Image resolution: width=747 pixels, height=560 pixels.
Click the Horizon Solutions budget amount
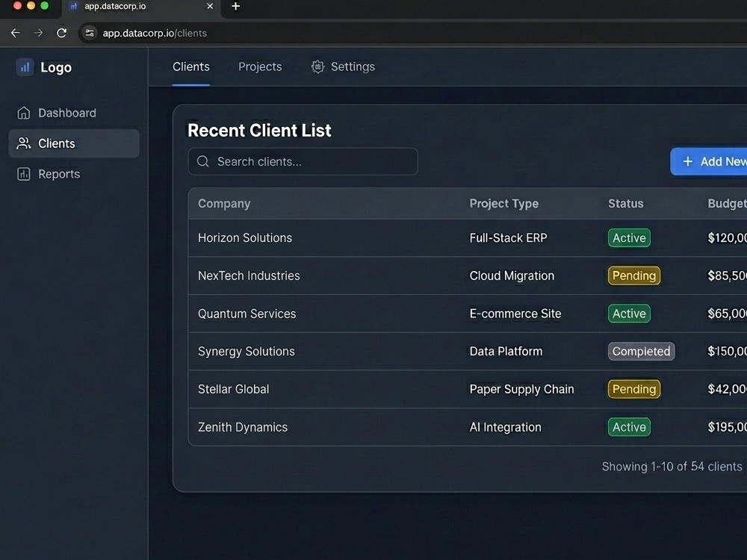click(727, 237)
